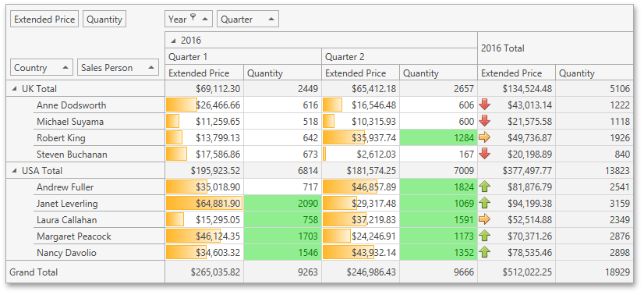Select the Grand Total row header
644x295 pixels.
point(86,272)
